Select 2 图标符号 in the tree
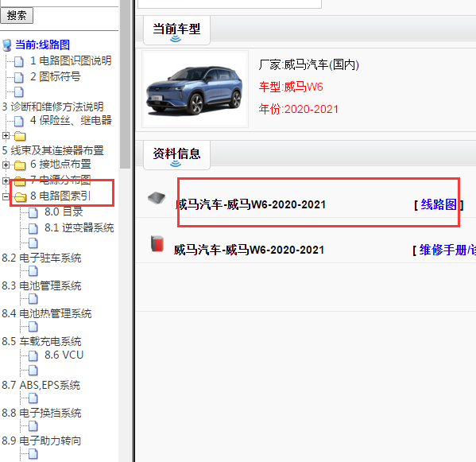476x462 pixels. point(56,76)
